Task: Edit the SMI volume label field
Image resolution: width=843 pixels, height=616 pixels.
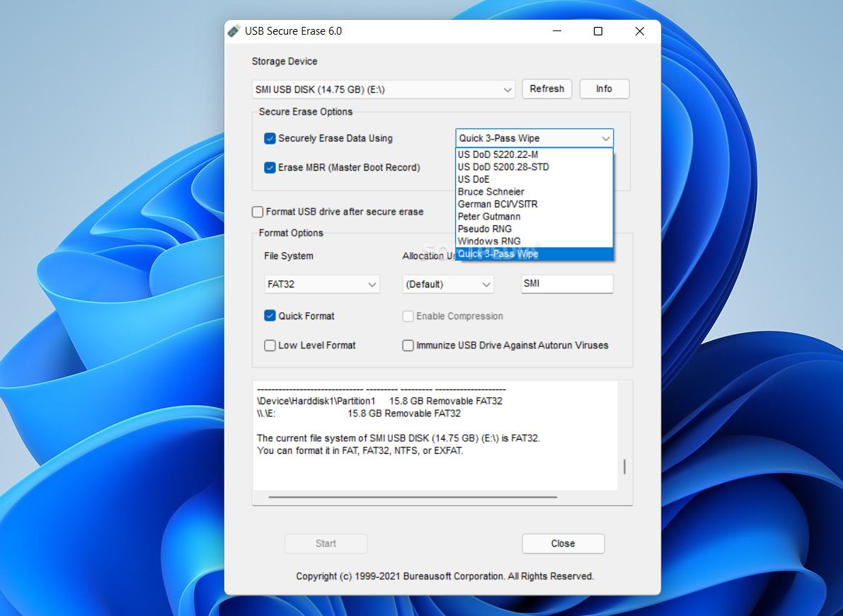Action: pos(566,283)
